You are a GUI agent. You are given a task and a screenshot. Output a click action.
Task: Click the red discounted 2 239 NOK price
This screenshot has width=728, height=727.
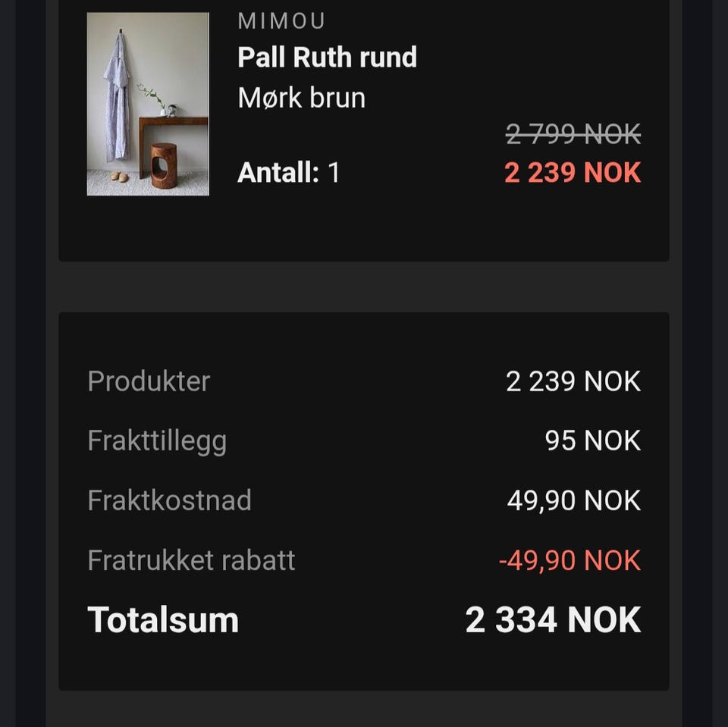pos(573,173)
